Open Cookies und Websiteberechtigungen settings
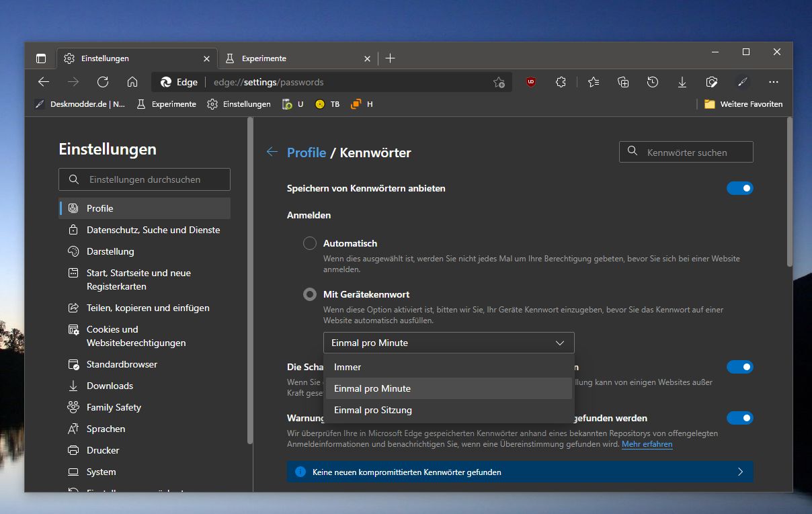812x514 pixels. [145, 336]
